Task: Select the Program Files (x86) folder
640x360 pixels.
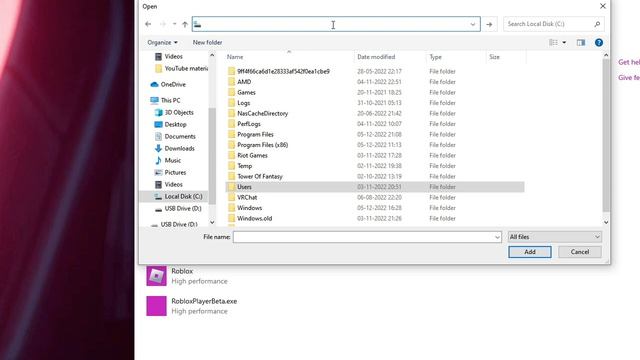Action: pyautogui.click(x=262, y=145)
